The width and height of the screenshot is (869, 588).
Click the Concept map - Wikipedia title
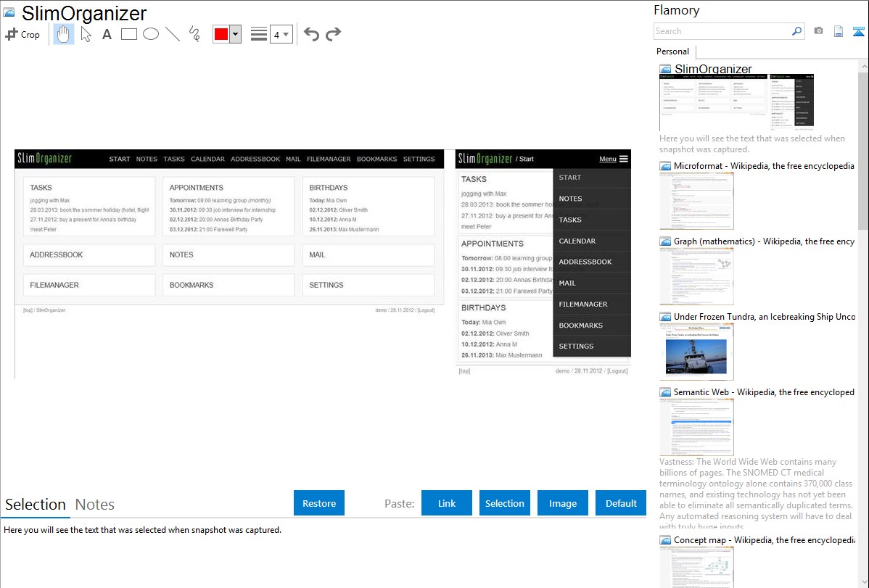[765, 539]
